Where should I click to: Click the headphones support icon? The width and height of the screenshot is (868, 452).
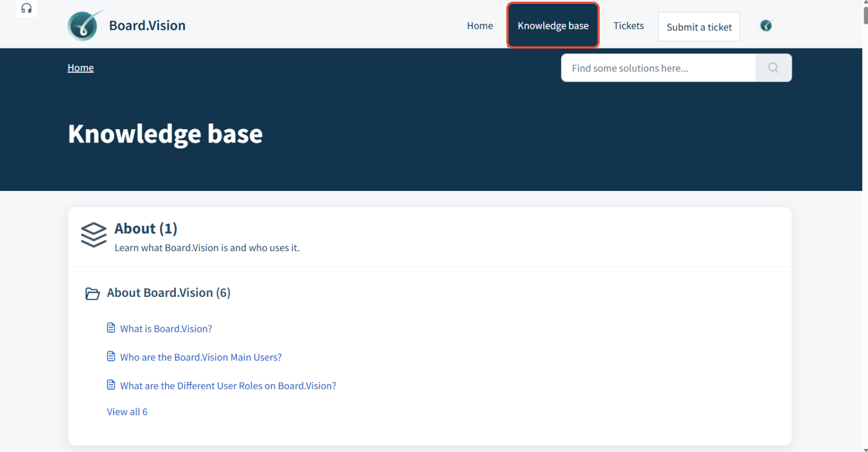26,8
